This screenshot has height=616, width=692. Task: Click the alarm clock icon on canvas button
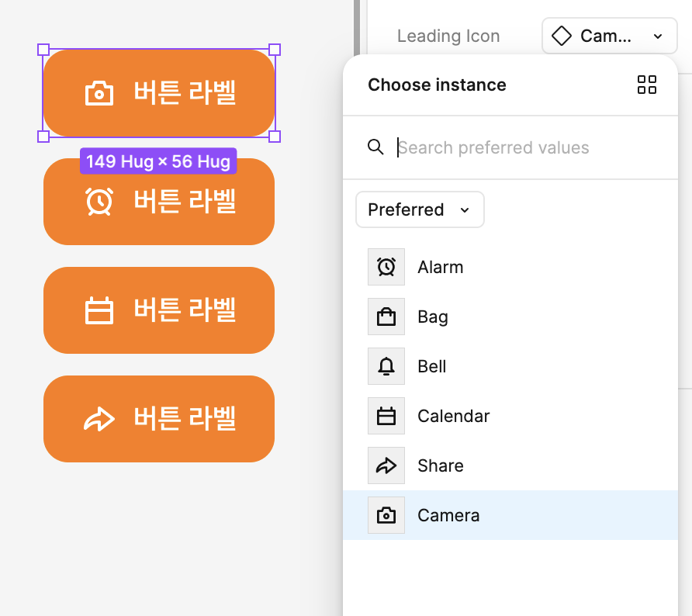(99, 202)
